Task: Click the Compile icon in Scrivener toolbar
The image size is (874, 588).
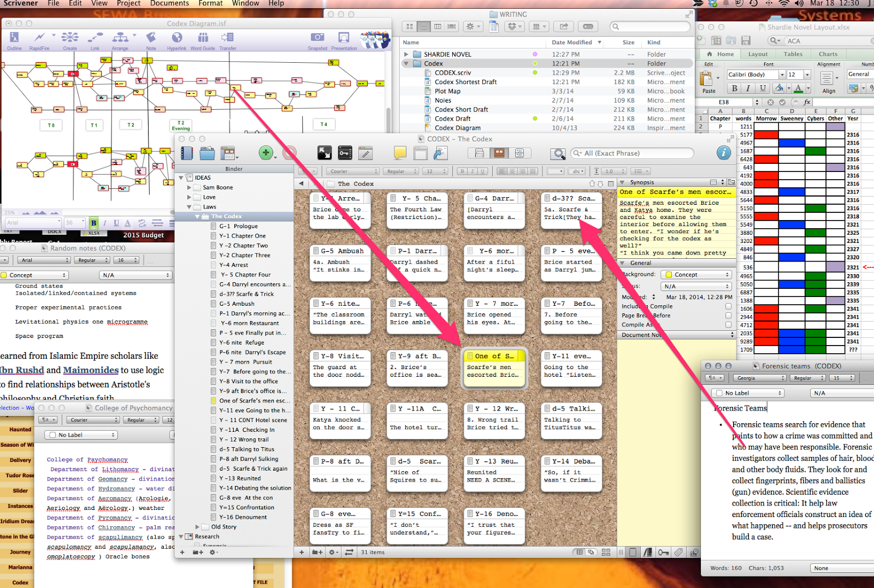Action: coord(440,153)
